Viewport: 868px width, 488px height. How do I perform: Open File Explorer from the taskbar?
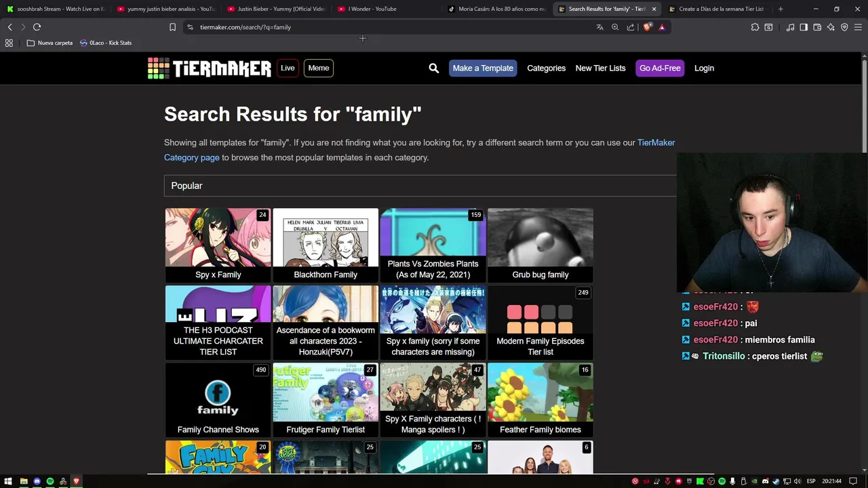pos(24,481)
